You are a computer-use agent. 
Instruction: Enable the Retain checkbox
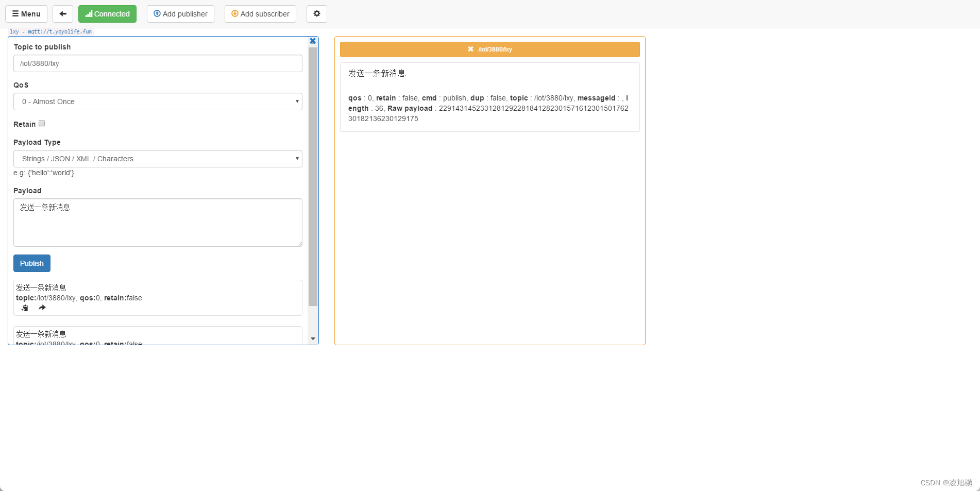[x=42, y=123]
